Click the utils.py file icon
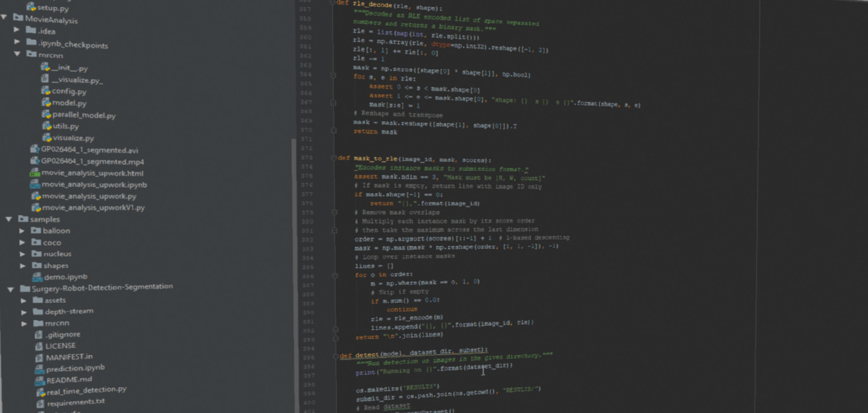Image resolution: width=868 pixels, height=413 pixels. coord(46,126)
